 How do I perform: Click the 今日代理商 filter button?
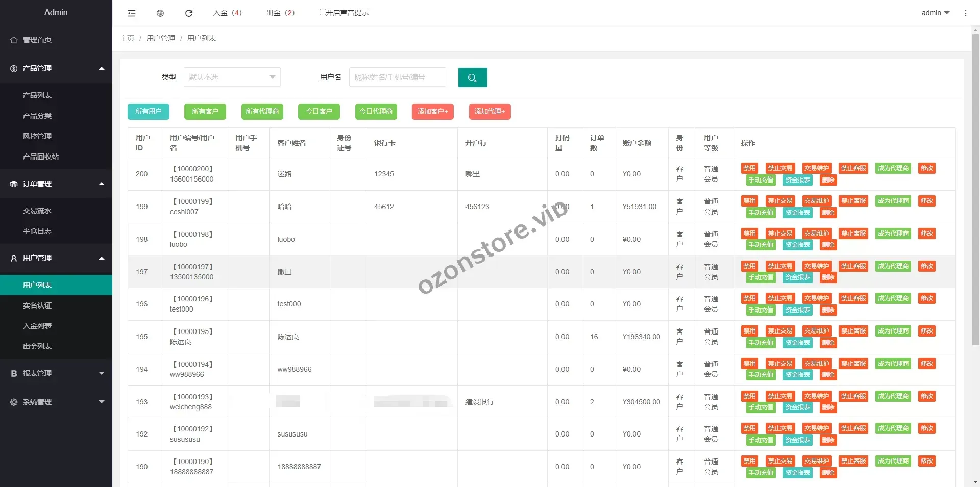pyautogui.click(x=376, y=111)
